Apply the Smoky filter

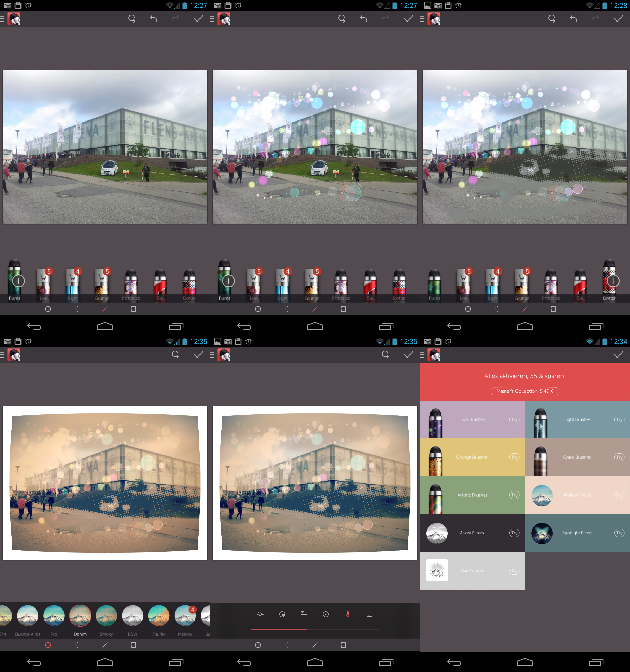pyautogui.click(x=106, y=616)
